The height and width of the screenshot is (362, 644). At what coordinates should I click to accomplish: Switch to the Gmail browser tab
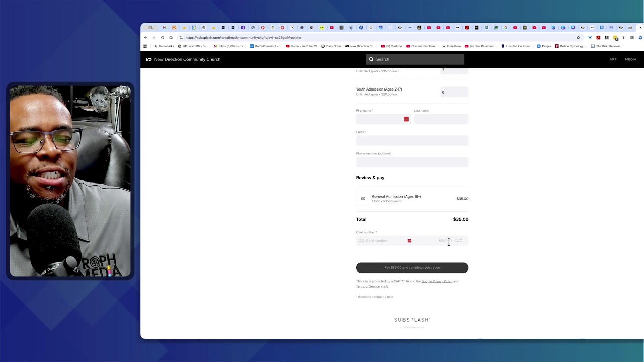pos(164,28)
